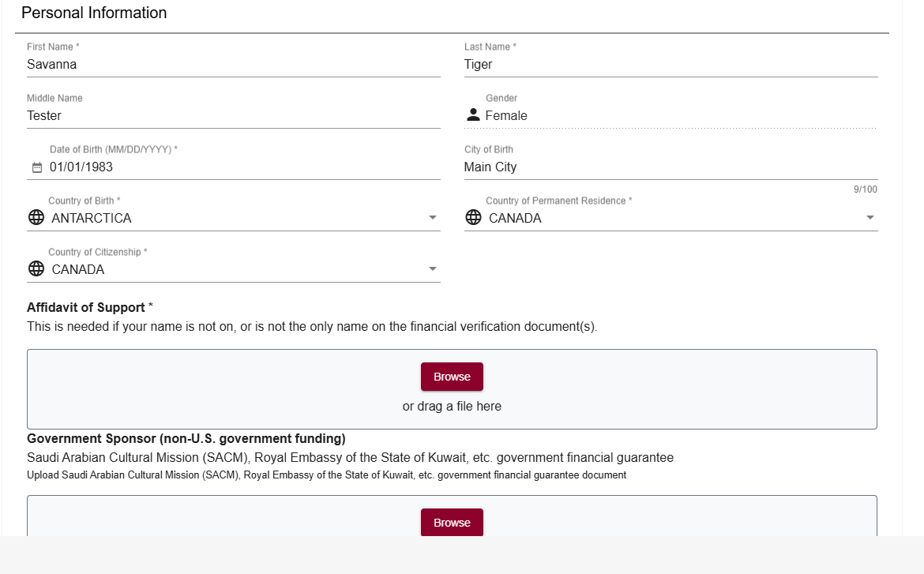Expand the Country of Citizenship dropdown arrow
Viewport: 924px width, 574px height.
433,268
